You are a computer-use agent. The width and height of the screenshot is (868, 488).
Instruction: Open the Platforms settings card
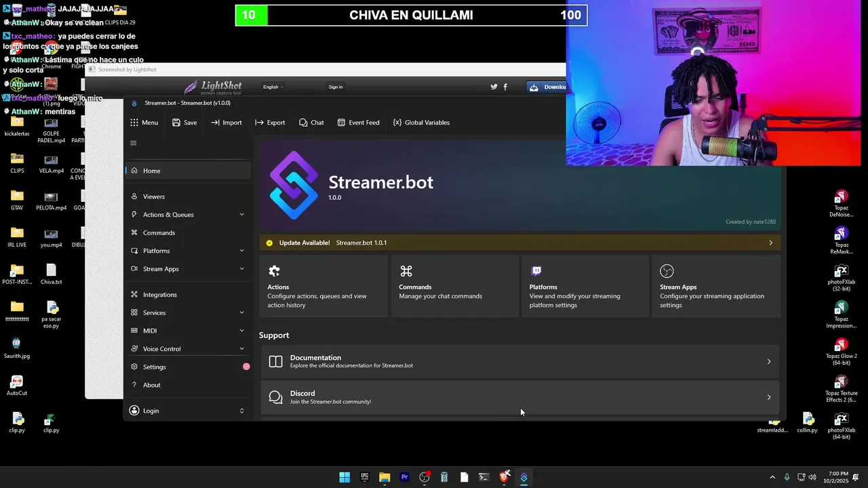[586, 286]
